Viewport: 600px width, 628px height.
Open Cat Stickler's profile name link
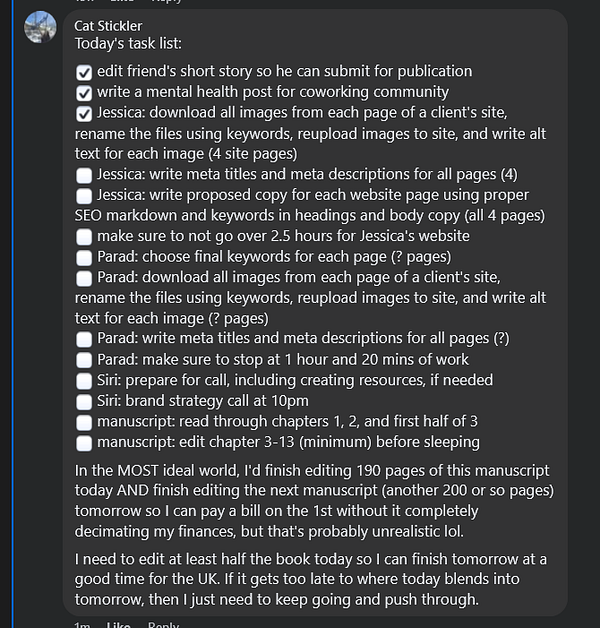(x=108, y=25)
